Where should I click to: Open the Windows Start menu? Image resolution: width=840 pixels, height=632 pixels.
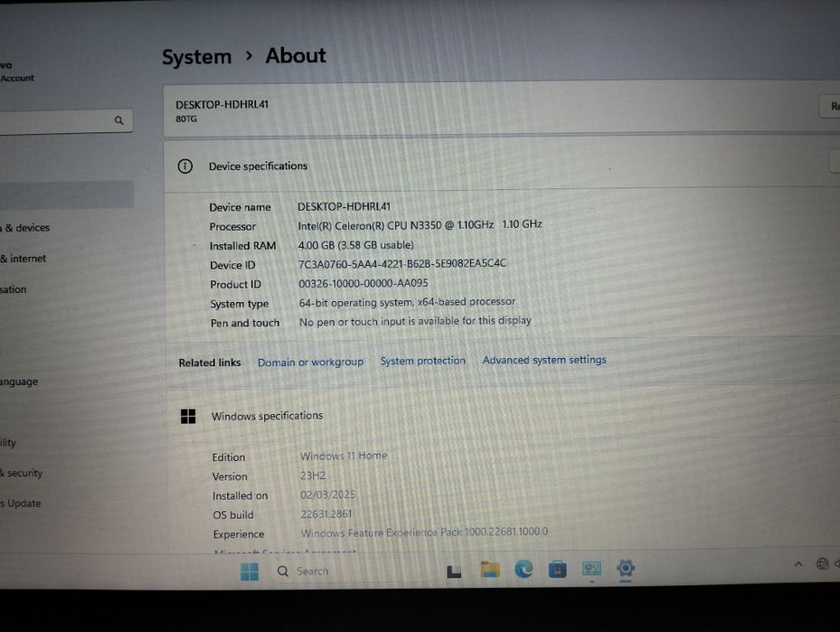[x=250, y=571]
